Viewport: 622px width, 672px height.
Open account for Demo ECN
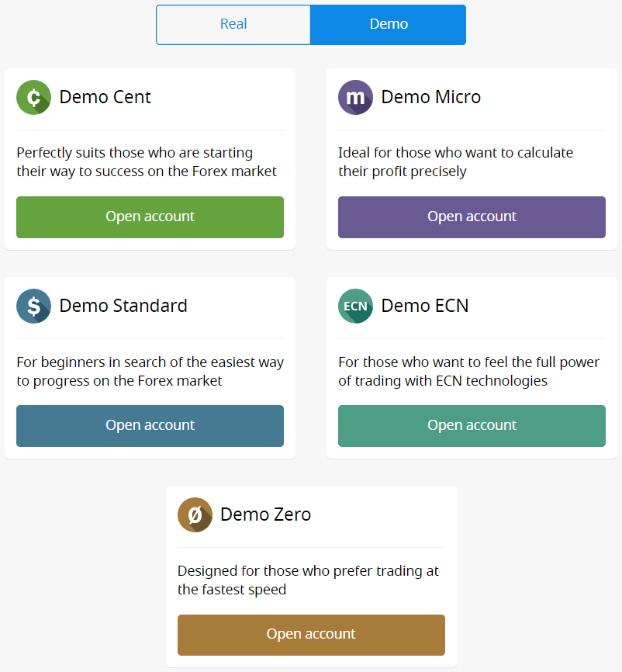tap(472, 426)
